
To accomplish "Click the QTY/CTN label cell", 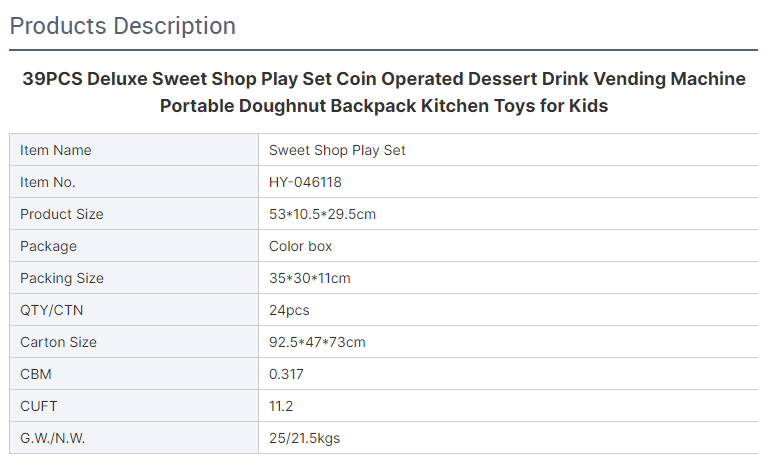I will click(x=134, y=310).
